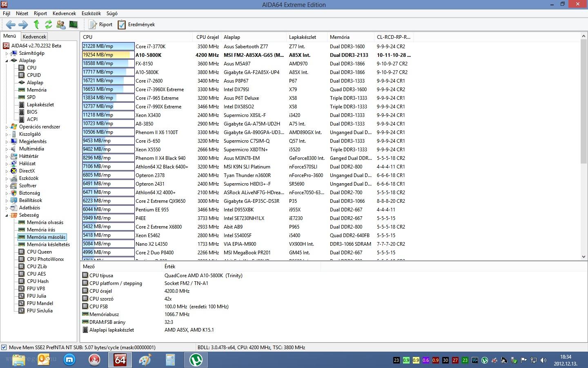588x368 pixels.
Task: Open the Eszközök menu
Action: (91, 13)
